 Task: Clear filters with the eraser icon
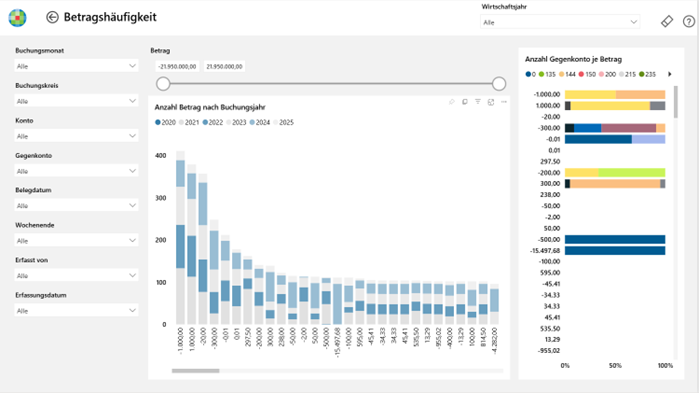[666, 21]
